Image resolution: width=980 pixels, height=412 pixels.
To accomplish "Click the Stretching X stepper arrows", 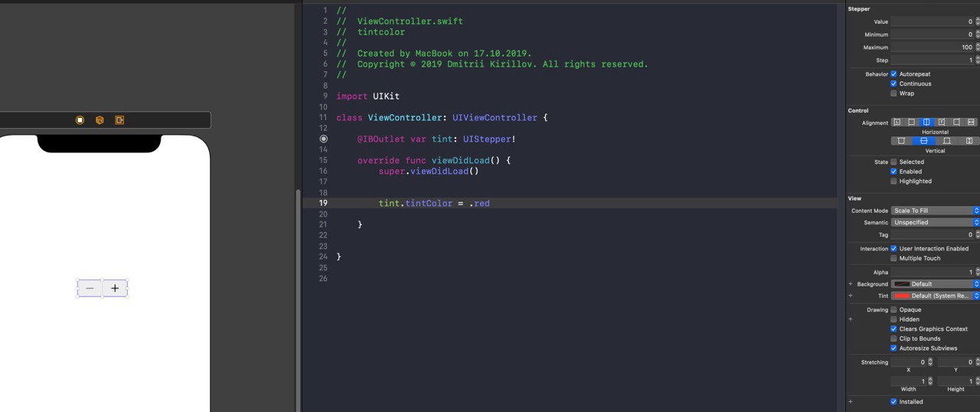I will (930, 362).
